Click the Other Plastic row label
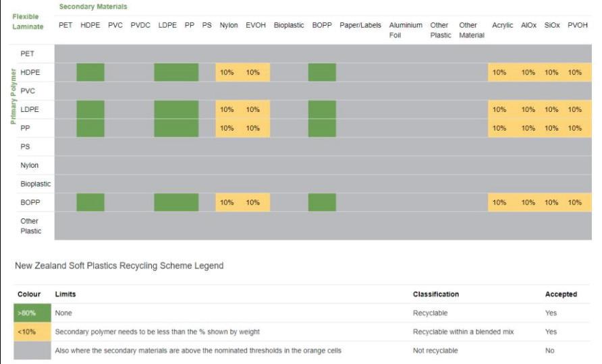The image size is (602, 364). click(30, 226)
